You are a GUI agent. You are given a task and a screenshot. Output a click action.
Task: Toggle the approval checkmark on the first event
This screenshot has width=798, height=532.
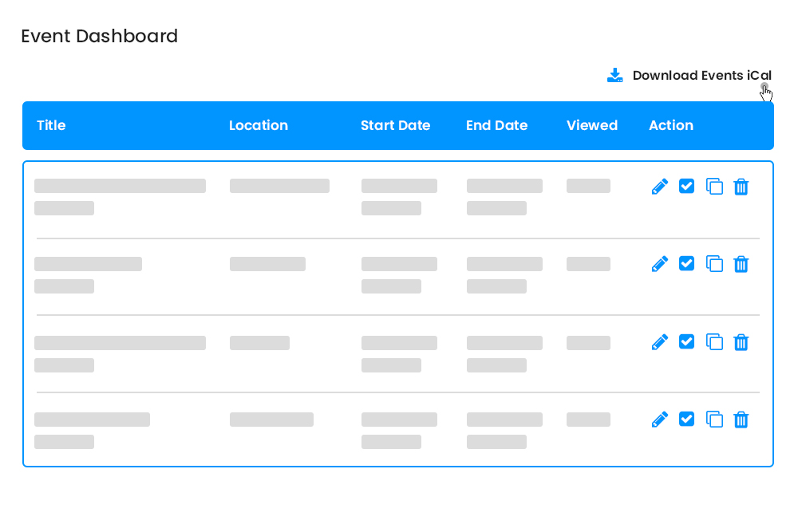click(x=687, y=186)
